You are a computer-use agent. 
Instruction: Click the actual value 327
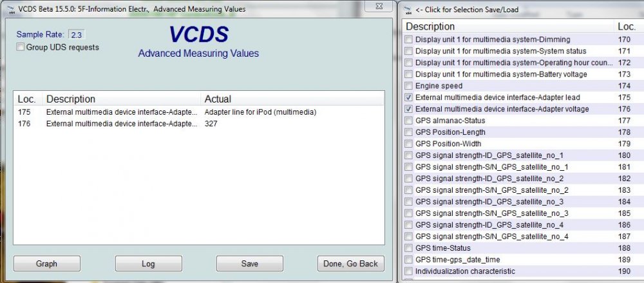pos(211,123)
